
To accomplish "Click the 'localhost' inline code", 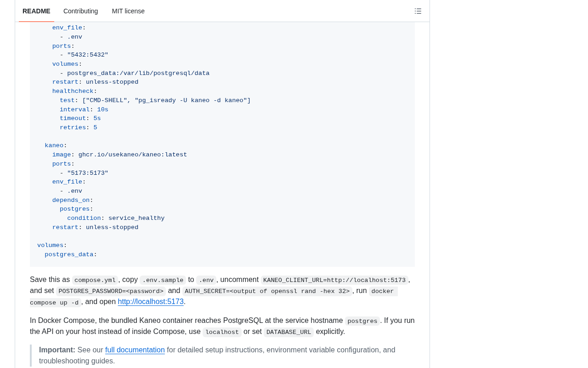I will tap(222, 332).
